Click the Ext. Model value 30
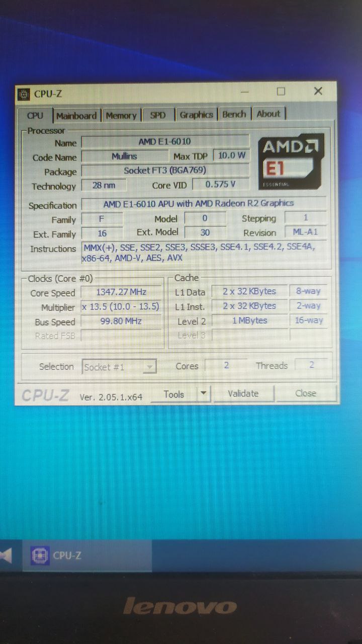The height and width of the screenshot is (644, 362). pos(205,232)
